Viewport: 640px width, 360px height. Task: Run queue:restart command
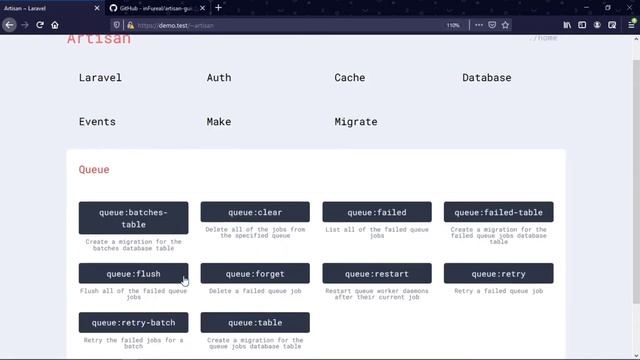tap(377, 273)
